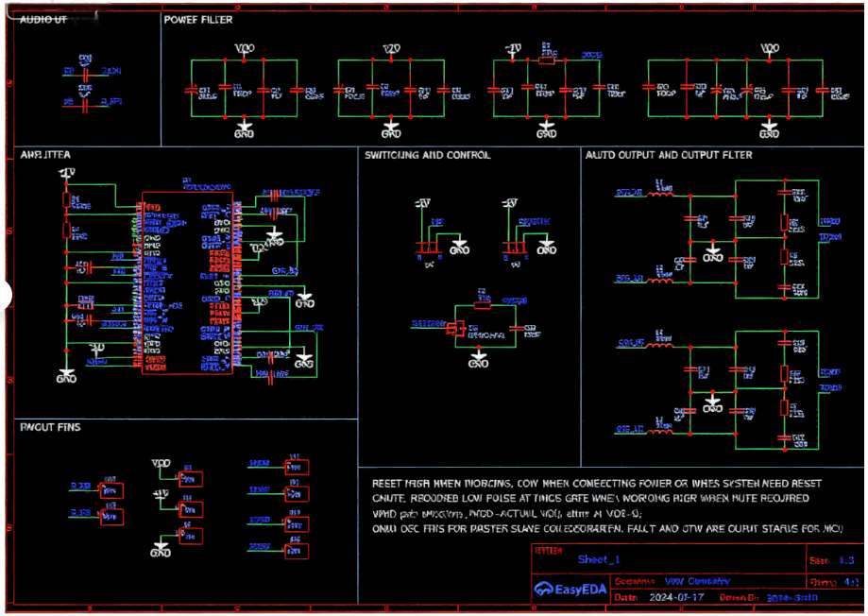Image resolution: width=868 pixels, height=616 pixels.
Task: Click the white half-circle handle on left edge
Action: tap(5, 295)
